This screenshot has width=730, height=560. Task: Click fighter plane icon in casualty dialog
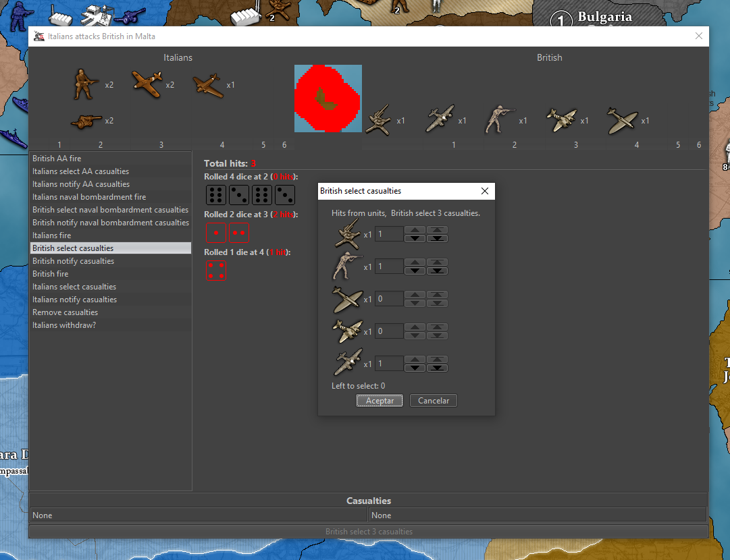pos(348,299)
